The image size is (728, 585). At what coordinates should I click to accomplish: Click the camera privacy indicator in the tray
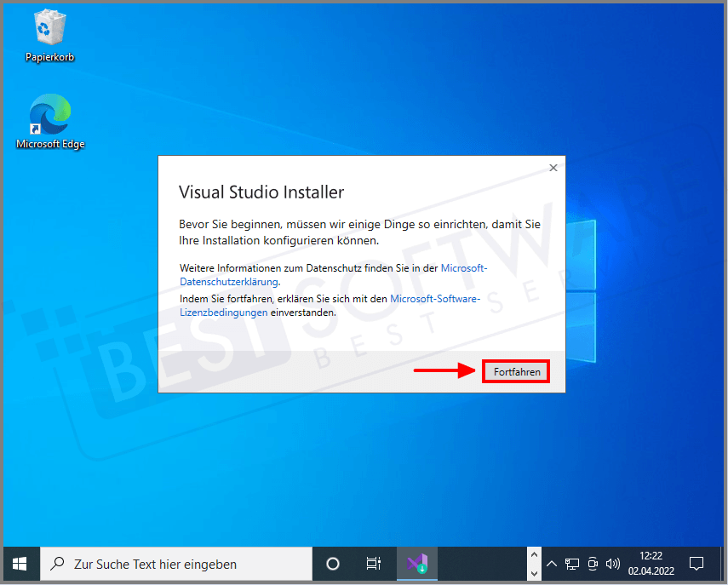click(x=593, y=563)
